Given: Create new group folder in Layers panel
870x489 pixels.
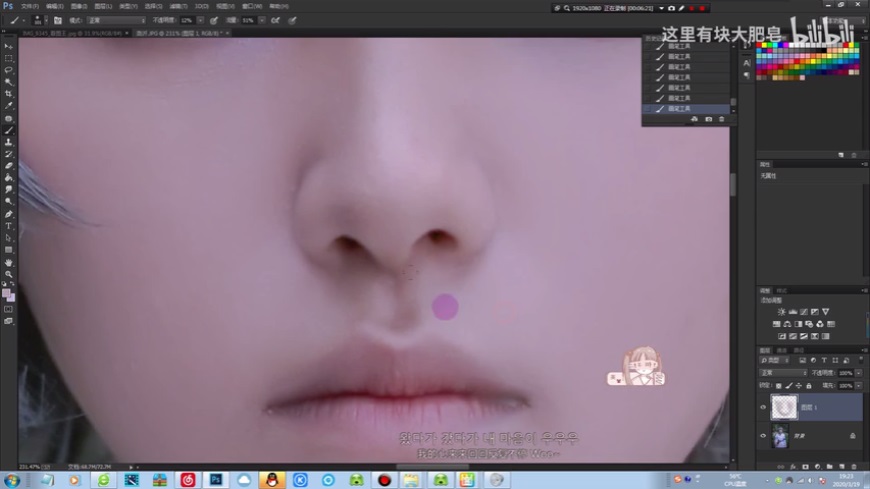Looking at the screenshot, I should (x=829, y=467).
